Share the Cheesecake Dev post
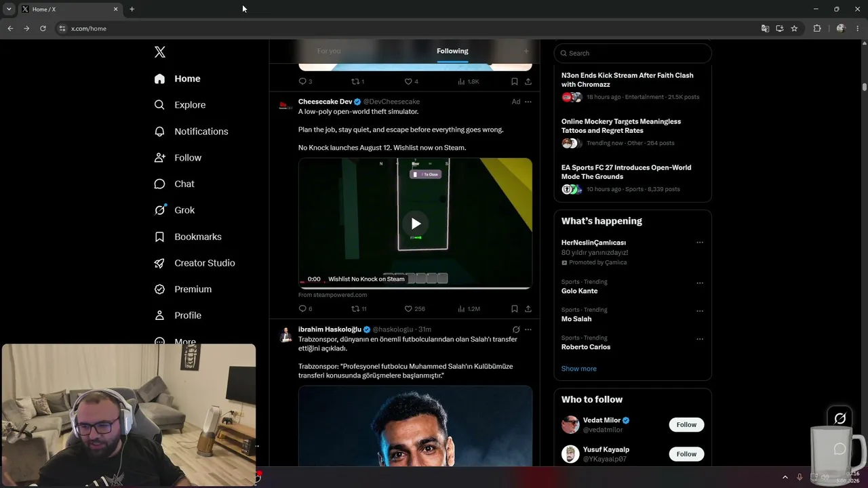This screenshot has width=868, height=488. (528, 308)
